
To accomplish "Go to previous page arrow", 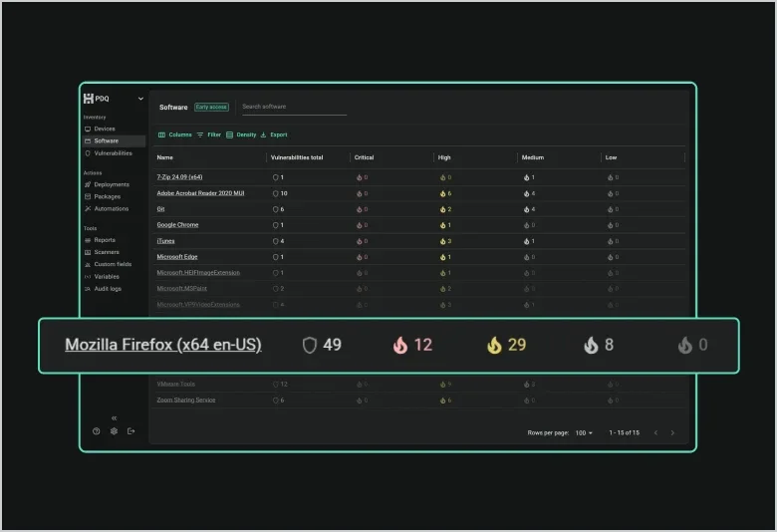I will 656,433.
